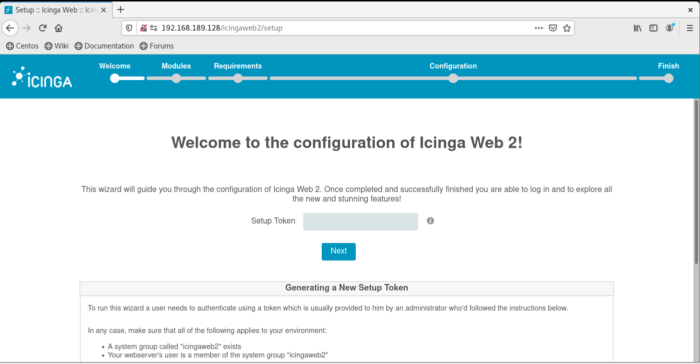The width and height of the screenshot is (700, 364).
Task: Click the tracking protection shield icon
Action: click(x=129, y=28)
